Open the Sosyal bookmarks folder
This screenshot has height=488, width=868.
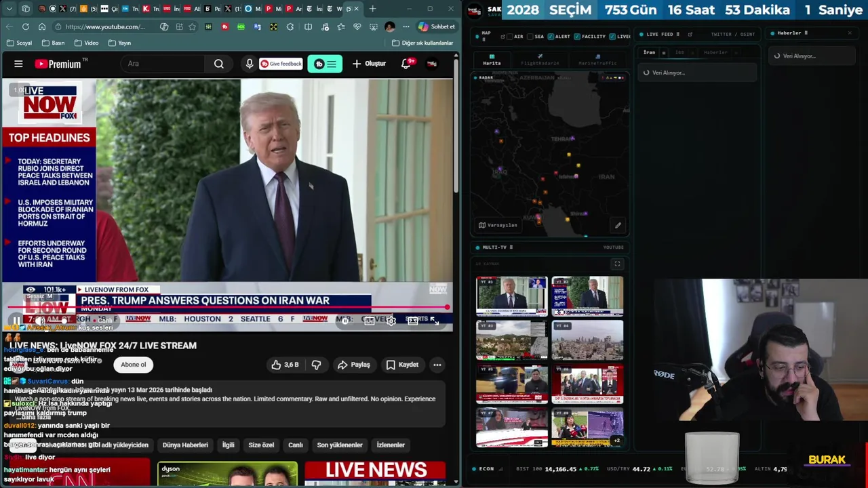(19, 43)
